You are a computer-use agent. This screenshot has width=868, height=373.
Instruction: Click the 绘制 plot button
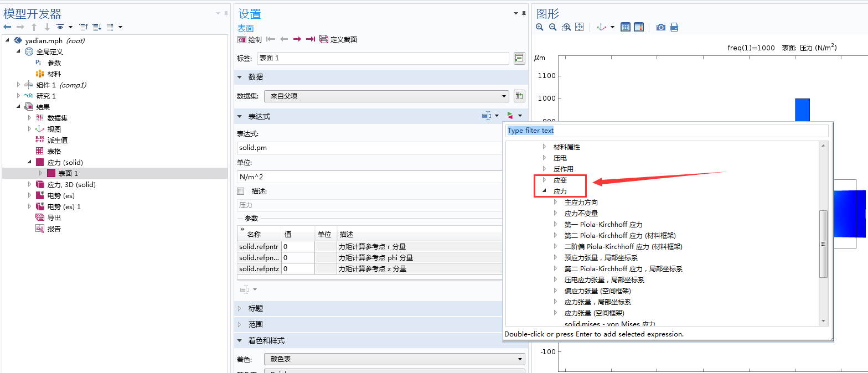pyautogui.click(x=250, y=39)
